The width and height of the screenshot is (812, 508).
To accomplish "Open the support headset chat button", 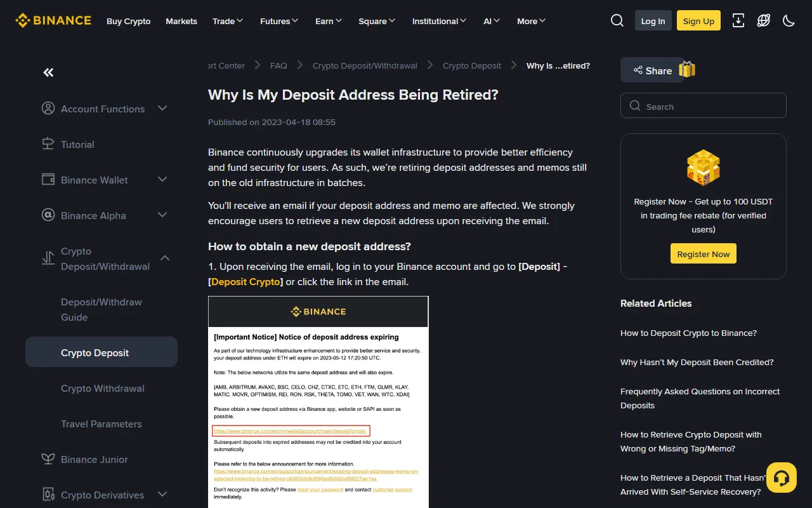I will tap(782, 478).
